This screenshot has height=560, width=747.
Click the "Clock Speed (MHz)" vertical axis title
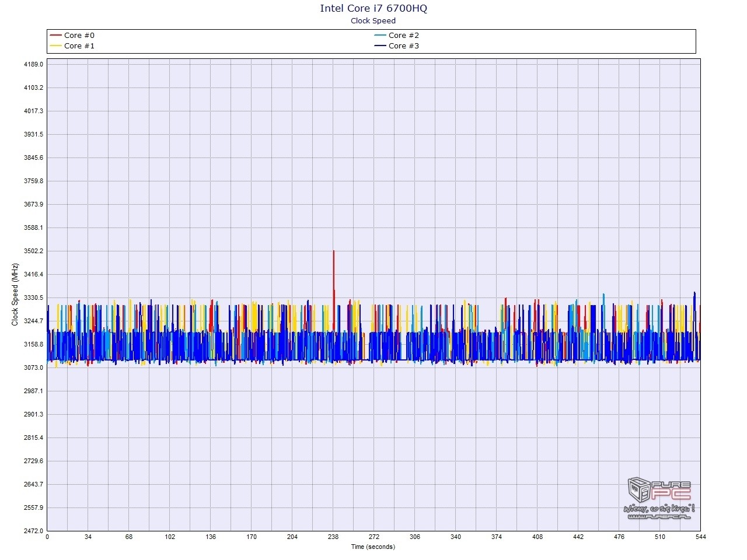(x=15, y=295)
